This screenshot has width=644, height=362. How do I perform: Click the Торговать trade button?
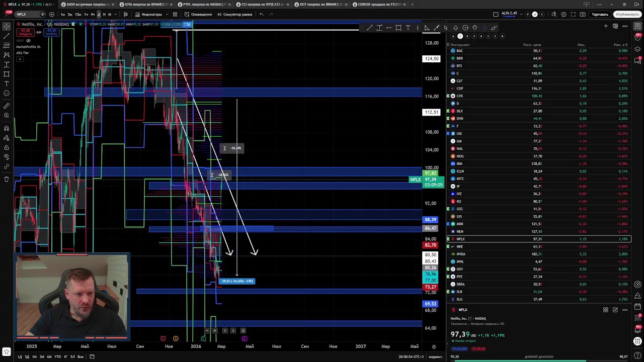click(x=600, y=14)
